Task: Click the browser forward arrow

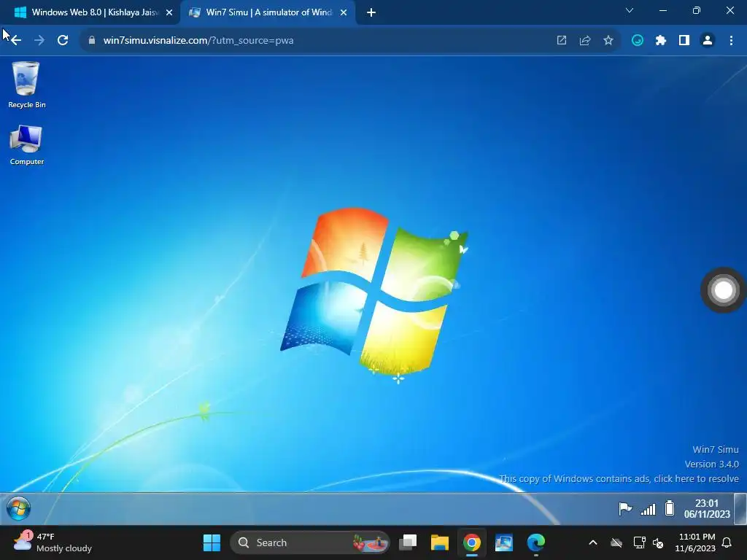Action: tap(39, 41)
